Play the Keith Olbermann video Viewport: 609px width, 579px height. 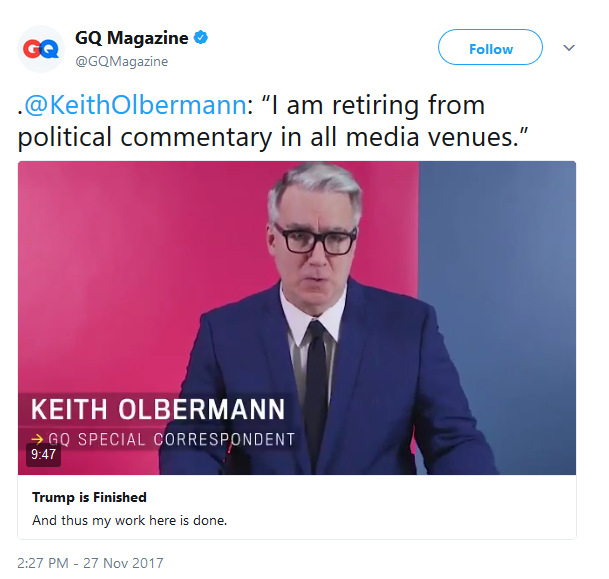pyautogui.click(x=297, y=318)
